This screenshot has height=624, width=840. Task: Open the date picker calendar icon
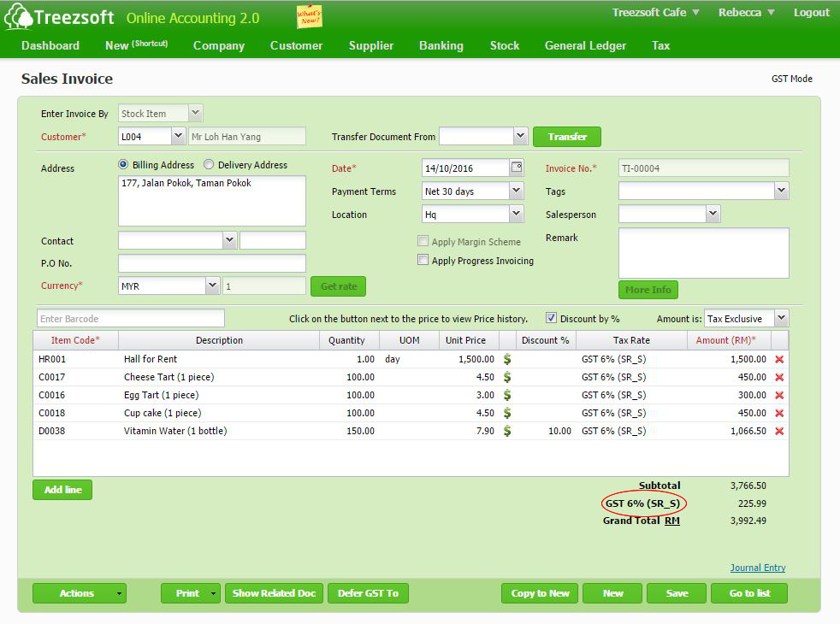517,168
